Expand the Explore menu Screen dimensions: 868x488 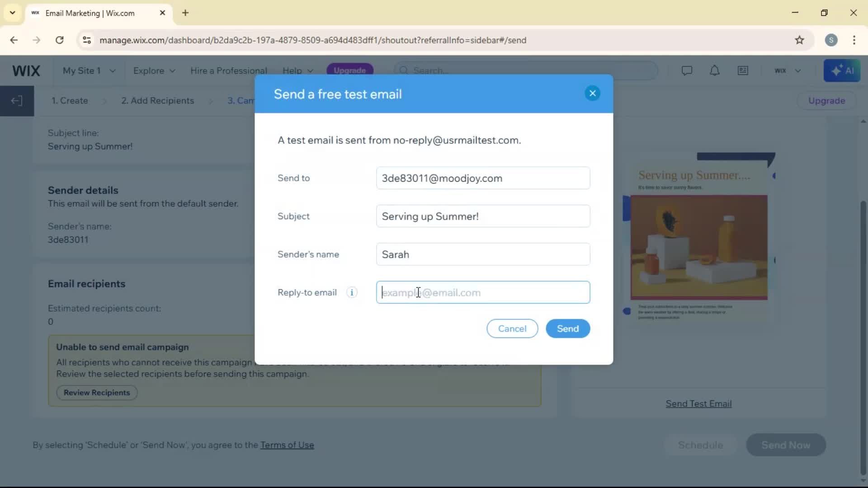pos(154,71)
